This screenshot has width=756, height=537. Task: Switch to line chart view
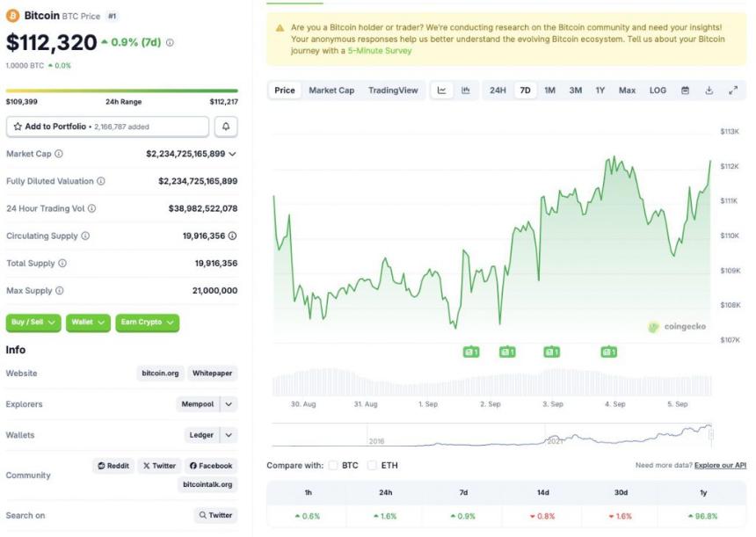441,91
